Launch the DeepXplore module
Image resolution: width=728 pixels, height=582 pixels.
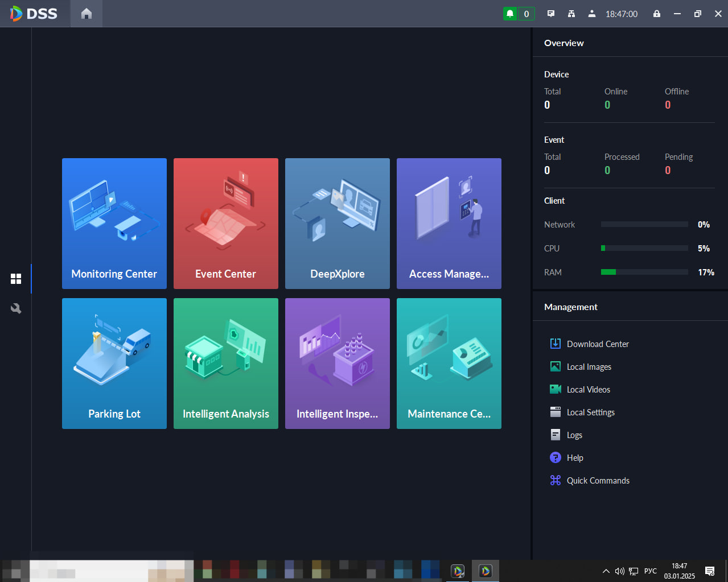(338, 224)
